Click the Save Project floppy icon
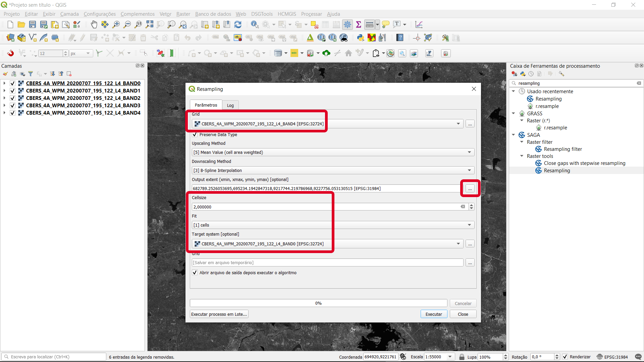Image resolution: width=644 pixels, height=362 pixels. click(33, 24)
